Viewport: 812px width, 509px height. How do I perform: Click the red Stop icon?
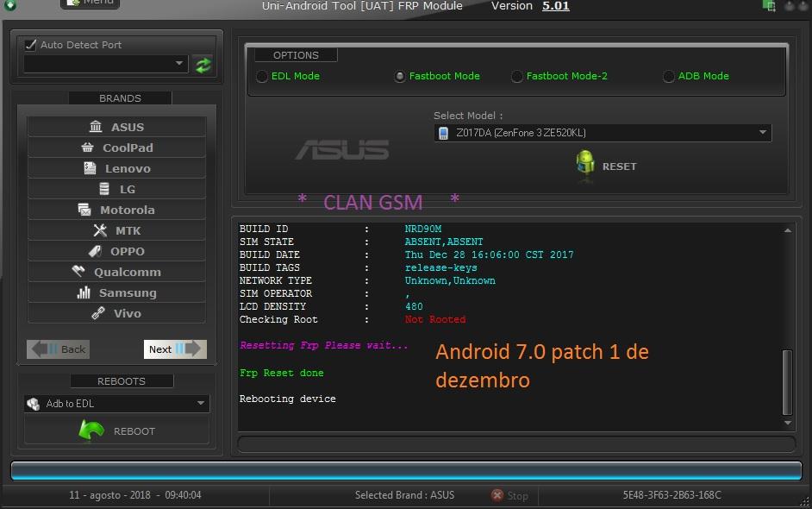(x=497, y=495)
